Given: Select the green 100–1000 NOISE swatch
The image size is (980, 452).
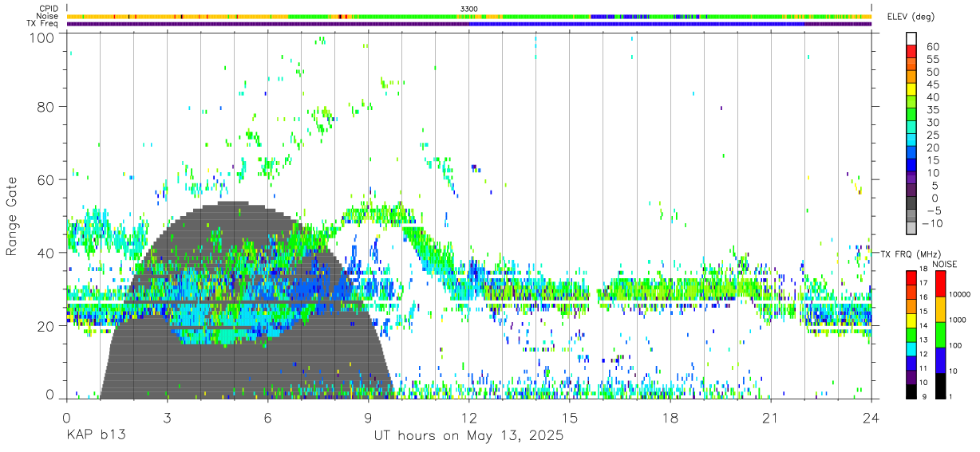Looking at the screenshot, I should pos(940,334).
